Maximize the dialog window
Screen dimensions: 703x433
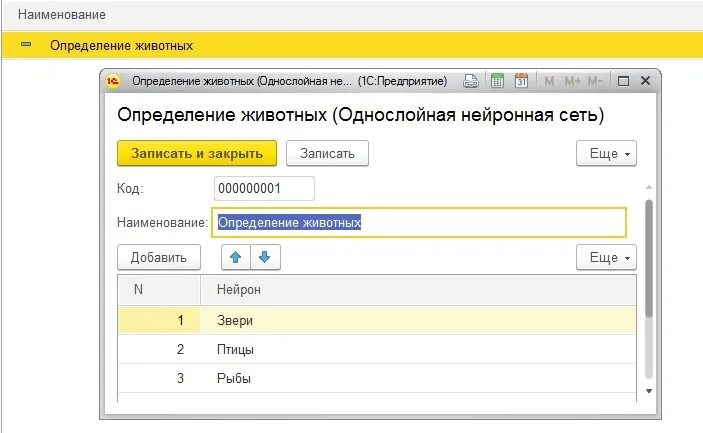point(623,81)
